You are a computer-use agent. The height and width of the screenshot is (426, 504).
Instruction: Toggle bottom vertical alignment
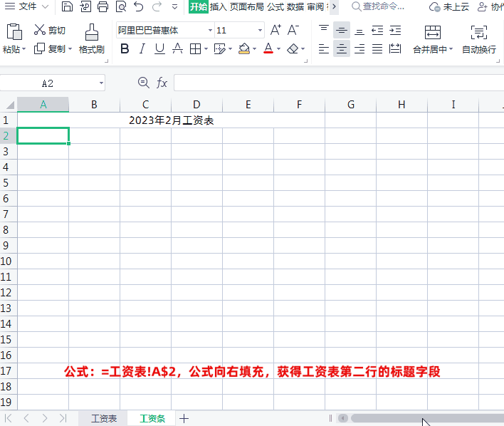coord(359,31)
